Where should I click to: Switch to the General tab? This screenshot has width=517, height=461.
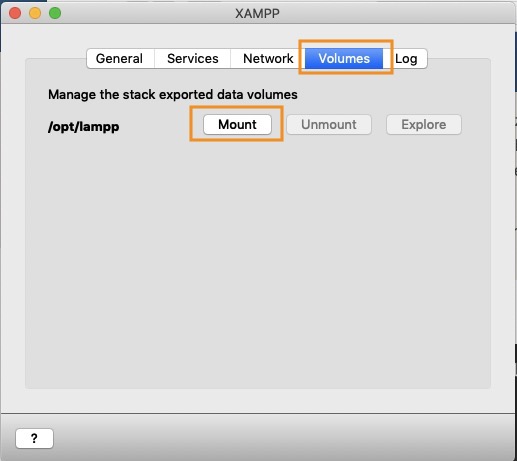pyautogui.click(x=120, y=59)
